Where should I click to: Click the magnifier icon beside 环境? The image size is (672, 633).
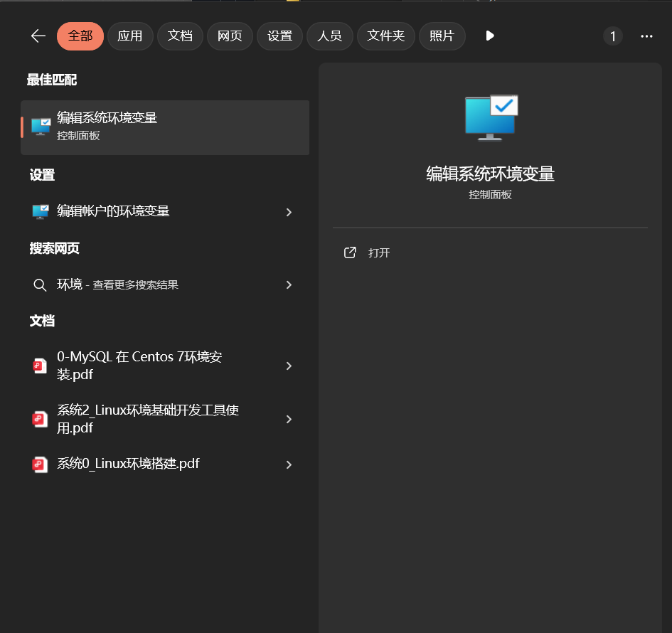[40, 285]
